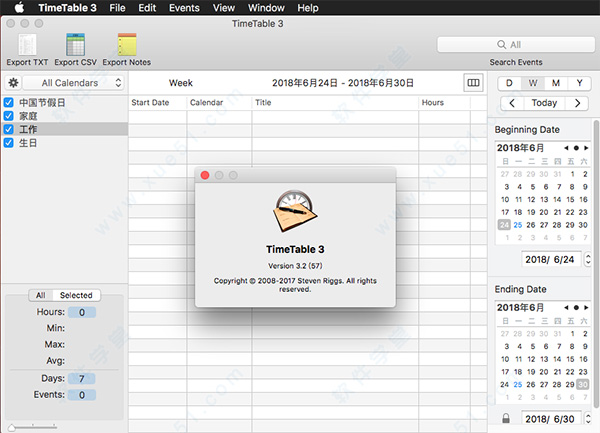
Task: Click the Events value 0 in statistics
Action: (x=82, y=395)
